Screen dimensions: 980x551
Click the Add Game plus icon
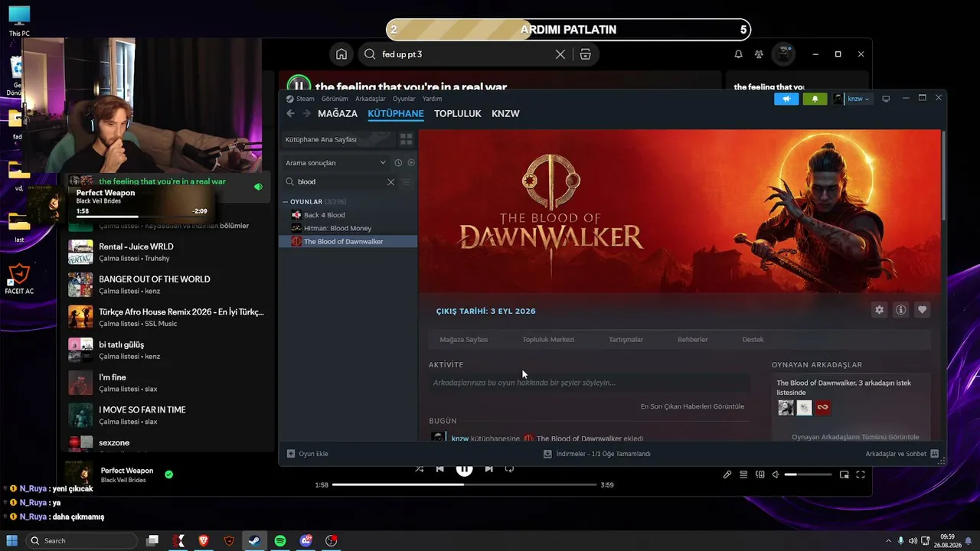[x=291, y=454]
